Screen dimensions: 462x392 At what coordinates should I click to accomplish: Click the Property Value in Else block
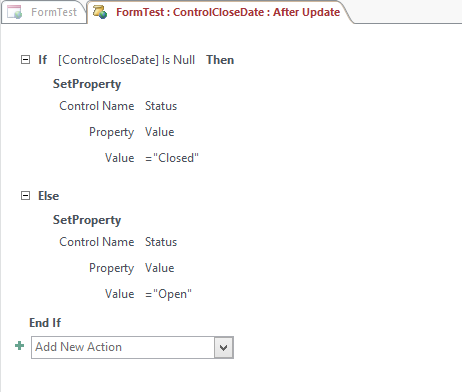pos(160,268)
